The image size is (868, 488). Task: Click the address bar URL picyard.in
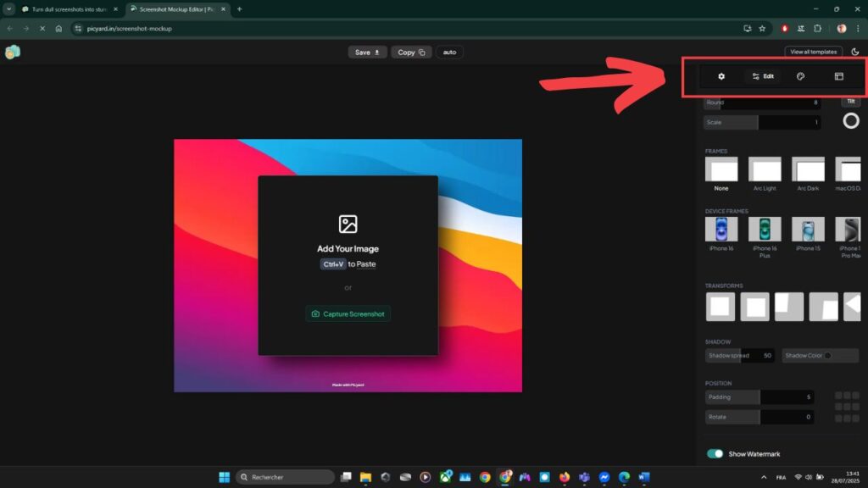[129, 29]
